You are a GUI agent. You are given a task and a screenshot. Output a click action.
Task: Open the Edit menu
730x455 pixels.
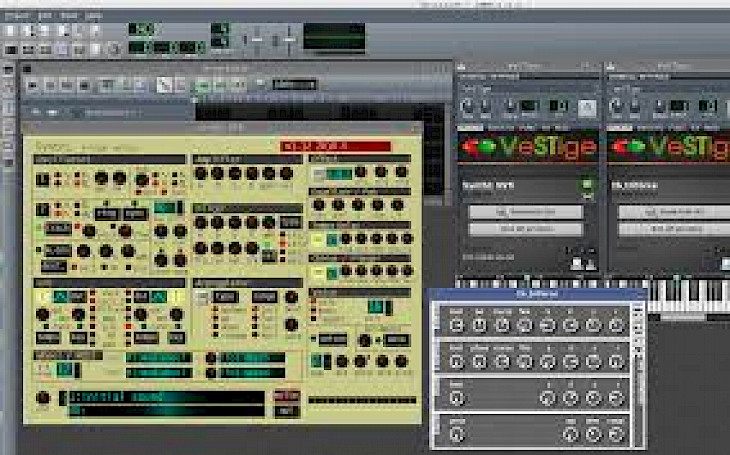coord(45,16)
